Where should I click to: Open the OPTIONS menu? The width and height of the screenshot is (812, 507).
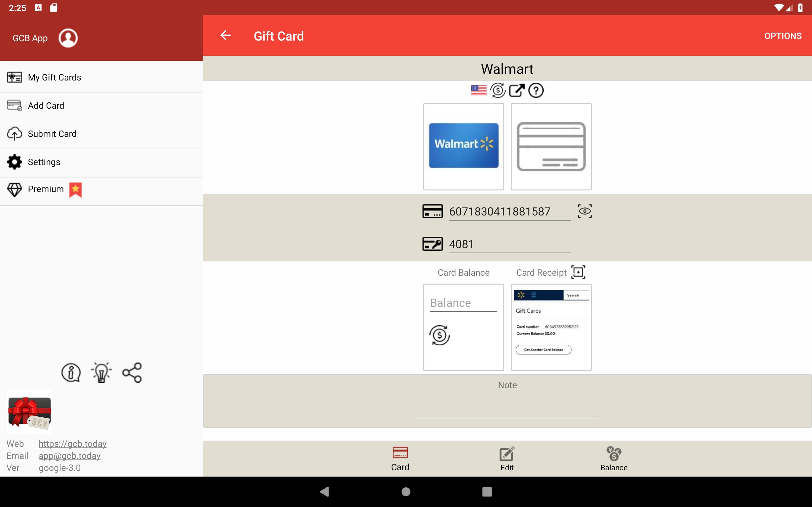pos(783,35)
